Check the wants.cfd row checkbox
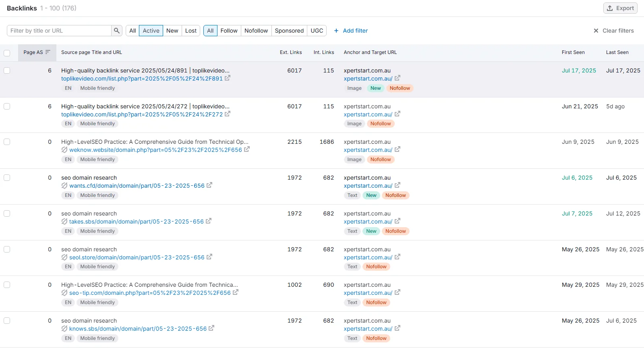This screenshot has width=644, height=350. point(7,178)
